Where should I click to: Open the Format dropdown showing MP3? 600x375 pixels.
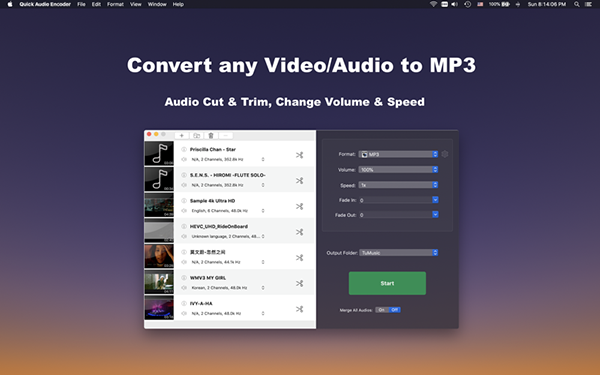[x=398, y=154]
